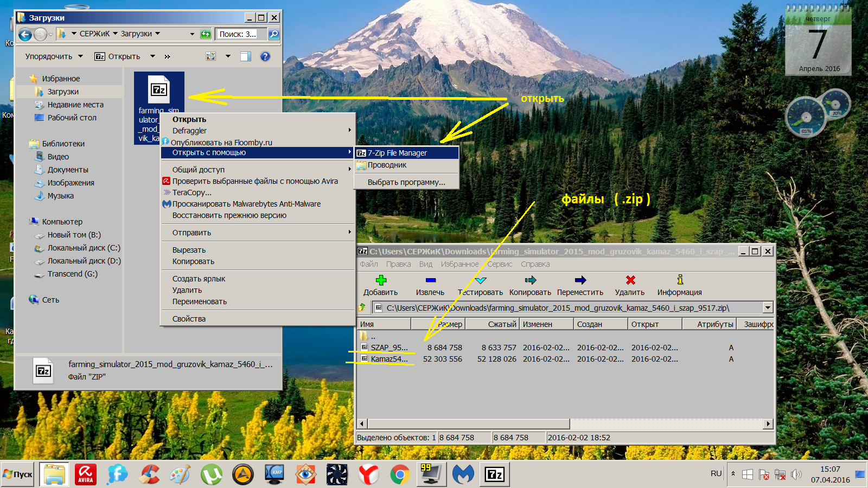Screen dimensions: 868x488
Task: Click the Extract (Извлечь) minus icon
Action: 430,280
